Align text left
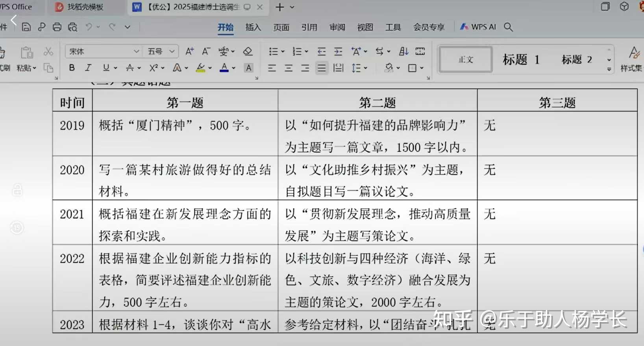Viewport: 644px width, 346px height. tap(272, 68)
